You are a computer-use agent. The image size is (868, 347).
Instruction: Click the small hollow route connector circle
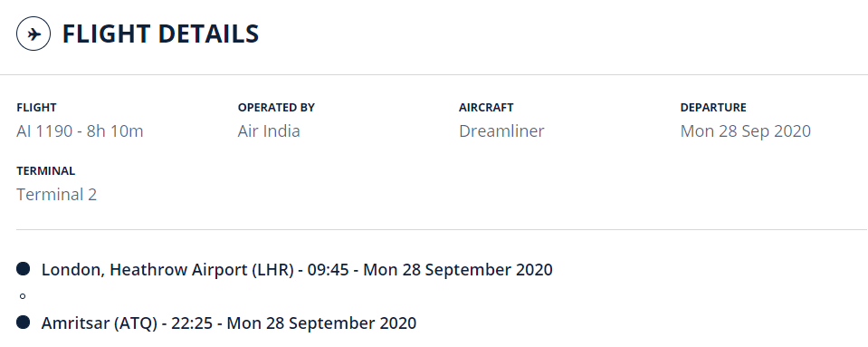coord(23,296)
